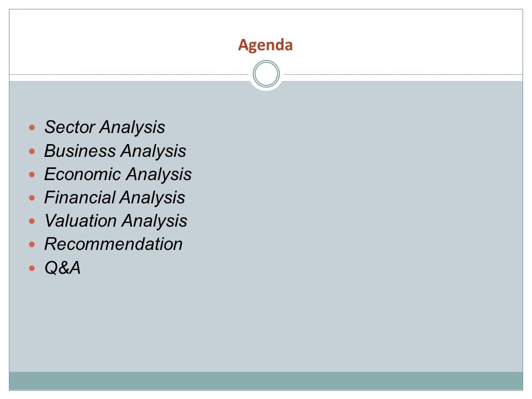The height and width of the screenshot is (399, 532).
Task: Select the circle ornament below the title
Action: [x=267, y=74]
